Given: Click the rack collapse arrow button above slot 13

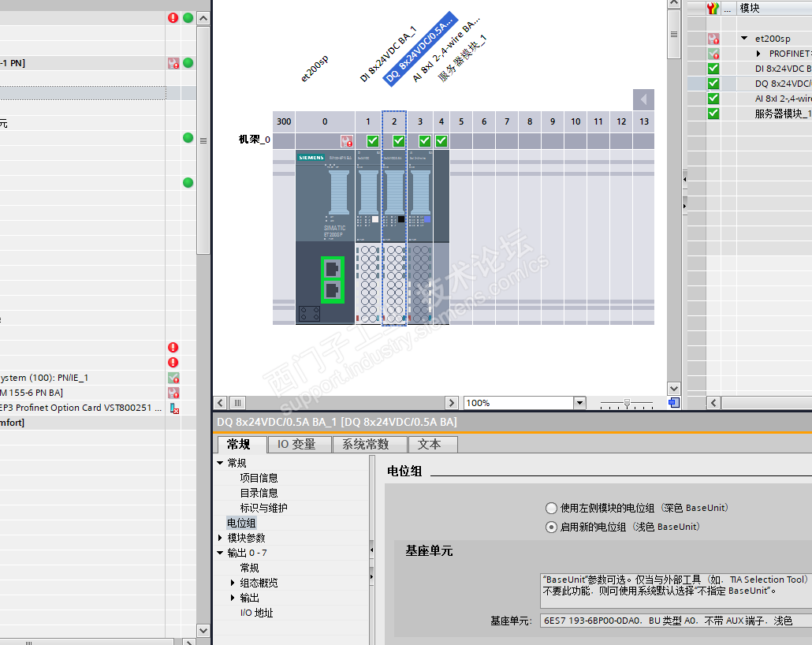Looking at the screenshot, I should [x=644, y=99].
